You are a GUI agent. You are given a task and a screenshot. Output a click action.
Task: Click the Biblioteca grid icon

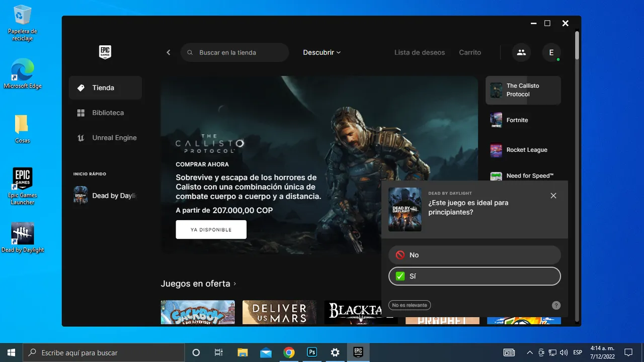pos(80,113)
